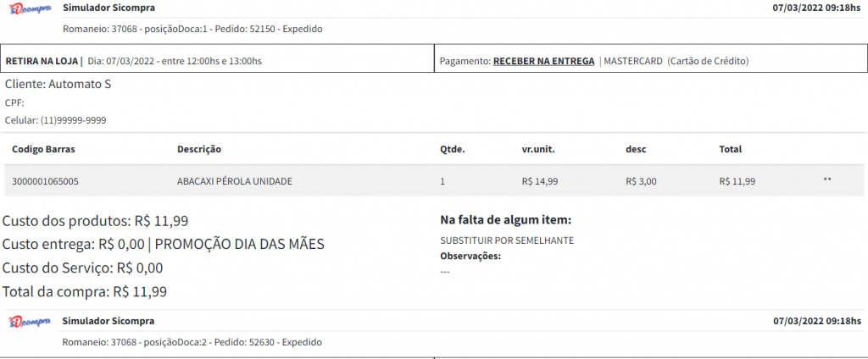Open the RECEBER NA ENTREGA payment link
The image size is (868, 359).
(543, 61)
